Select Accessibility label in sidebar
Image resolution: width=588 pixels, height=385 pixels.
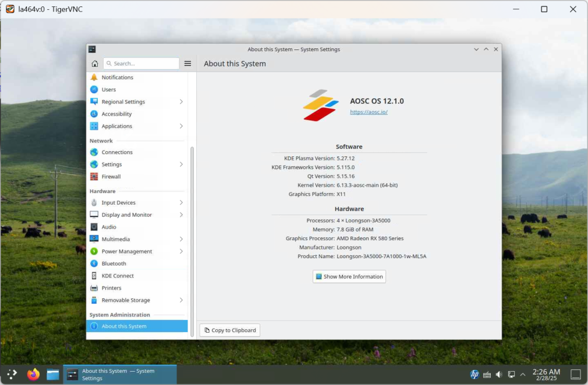[116, 114]
